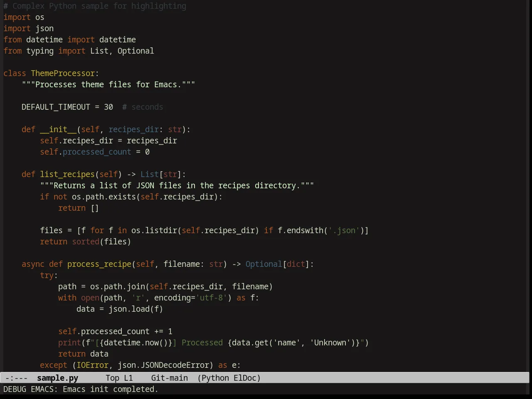Click 'json.JSONDecodeError' in except line
Image resolution: width=532 pixels, height=399 pixels.
(x=163, y=365)
